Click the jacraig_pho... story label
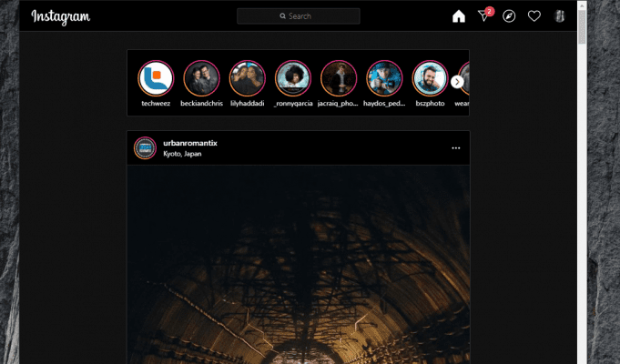620x364 pixels. click(x=338, y=104)
